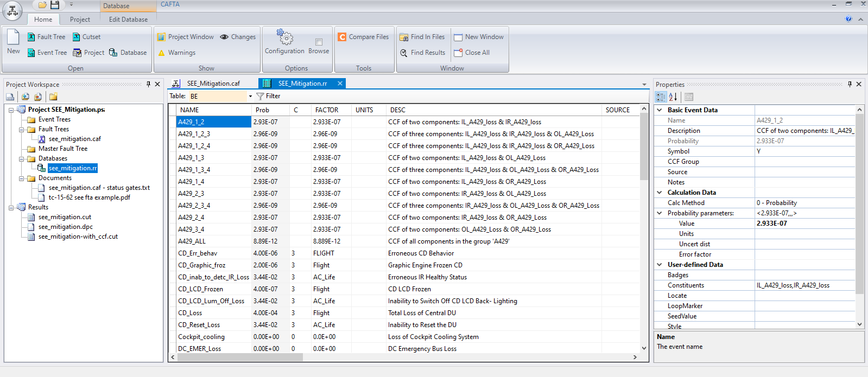This screenshot has height=377, width=868.
Task: Close All windows from ribbon
Action: pos(472,53)
